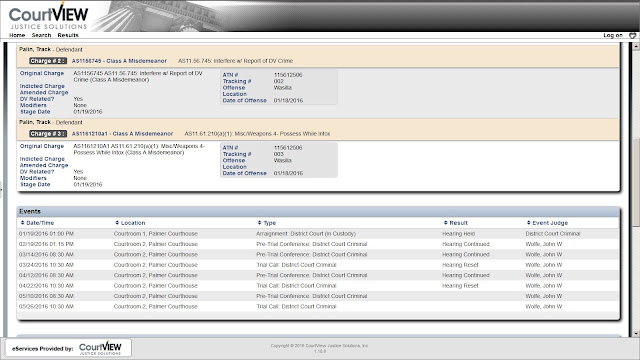Click the page scrollbar up arrow
This screenshot has height=360, width=640.
click(x=636, y=47)
